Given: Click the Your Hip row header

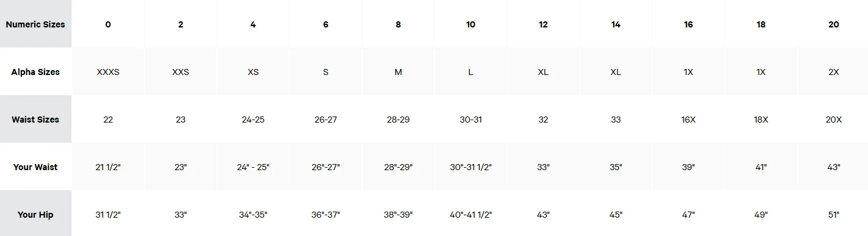Looking at the screenshot, I should (35, 215).
